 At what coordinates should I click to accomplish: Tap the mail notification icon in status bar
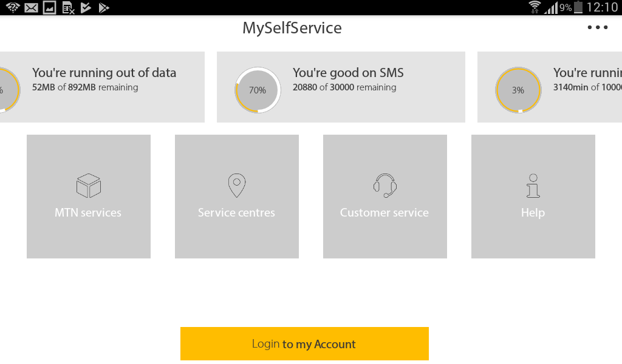31,7
